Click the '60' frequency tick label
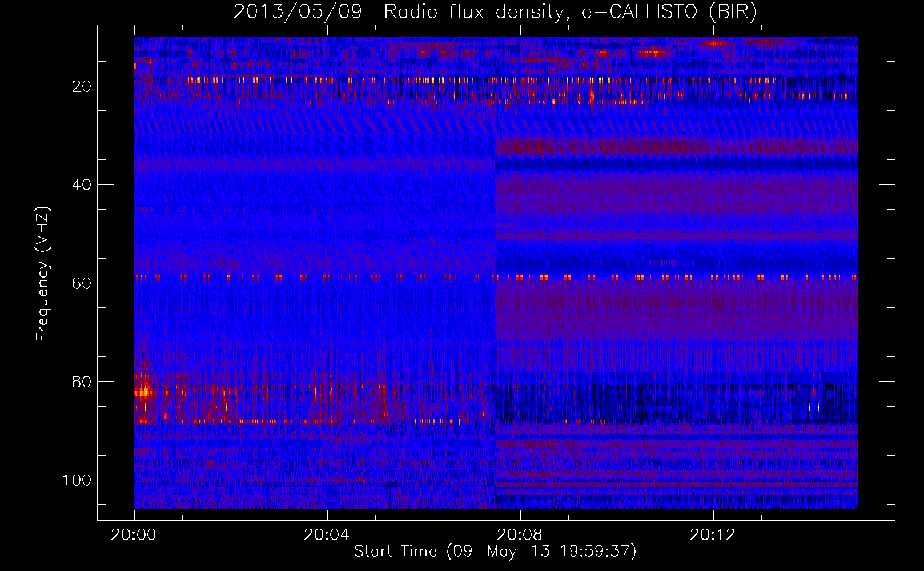The height and width of the screenshot is (571, 924). pyautogui.click(x=82, y=283)
